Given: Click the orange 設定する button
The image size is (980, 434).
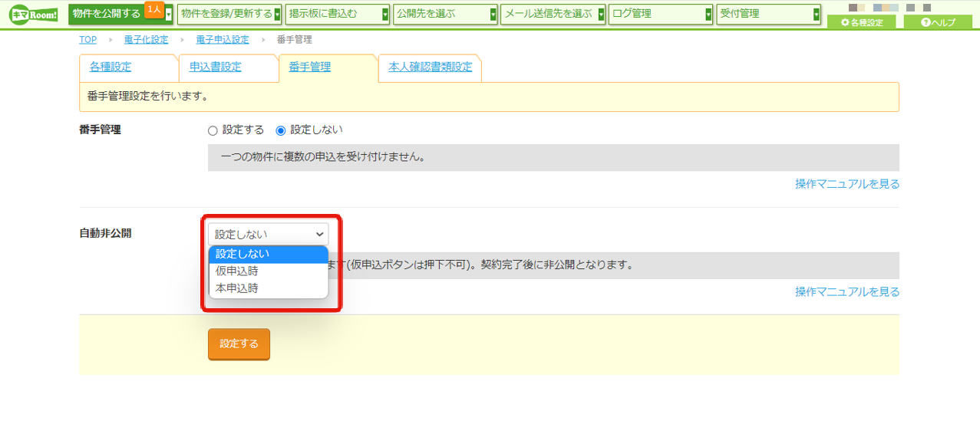Looking at the screenshot, I should (239, 344).
